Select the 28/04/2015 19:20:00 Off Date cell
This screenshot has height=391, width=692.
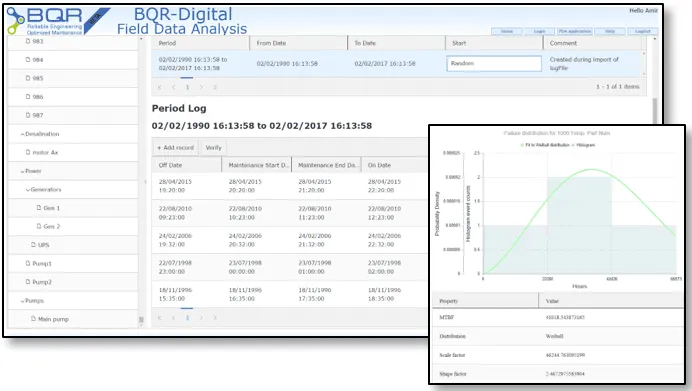[187, 186]
